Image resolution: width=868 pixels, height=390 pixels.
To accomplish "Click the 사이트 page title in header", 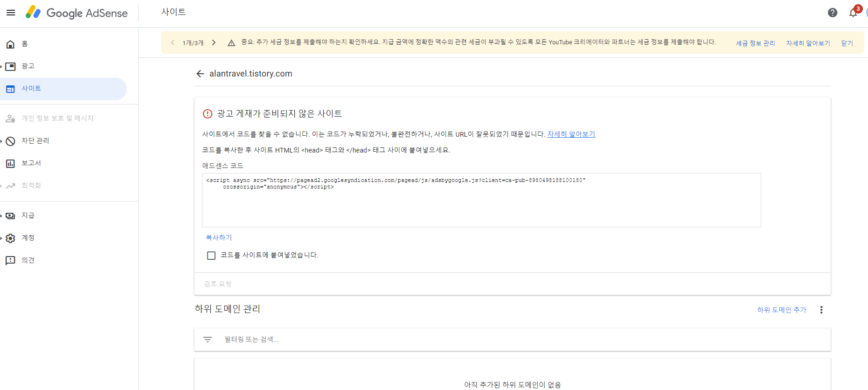I will (x=174, y=12).
